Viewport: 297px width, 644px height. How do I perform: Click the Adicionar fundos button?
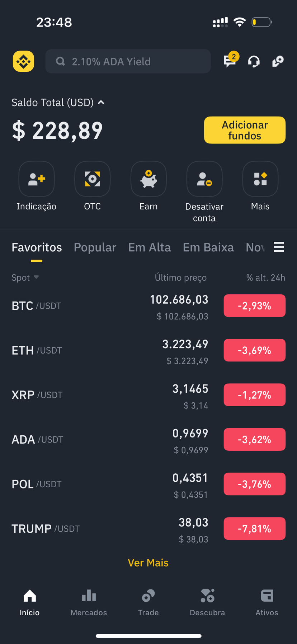pyautogui.click(x=245, y=130)
